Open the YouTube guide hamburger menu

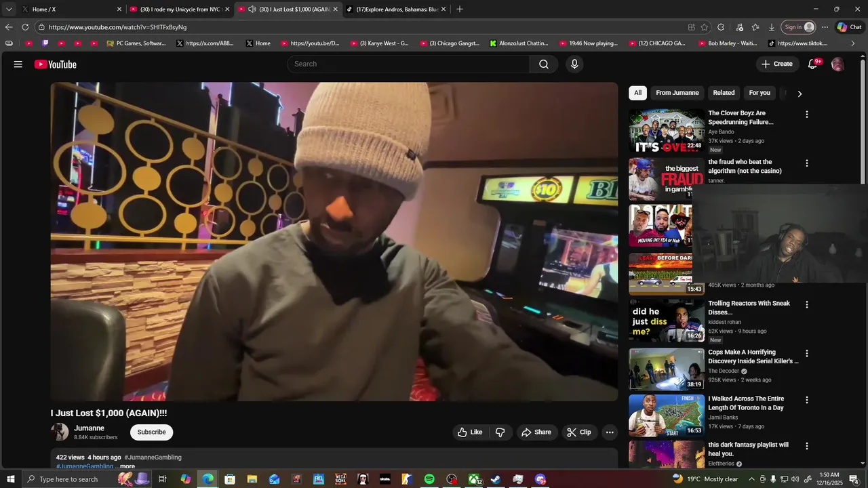pyautogui.click(x=18, y=64)
